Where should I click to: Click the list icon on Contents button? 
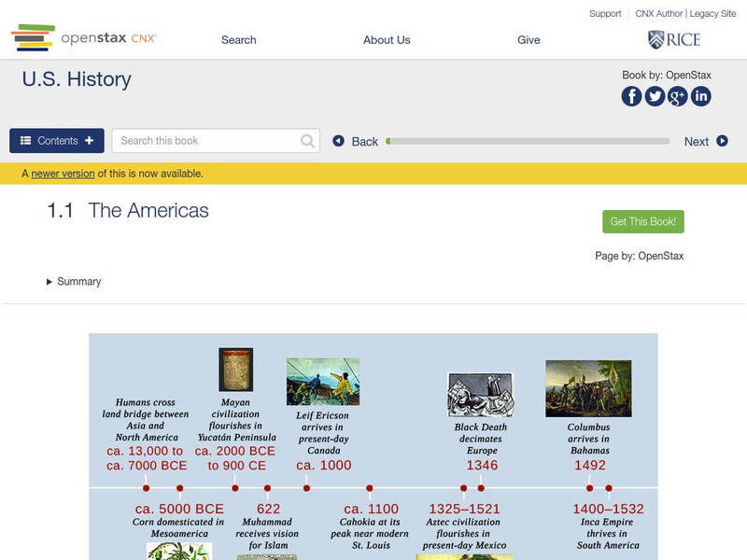tap(26, 141)
